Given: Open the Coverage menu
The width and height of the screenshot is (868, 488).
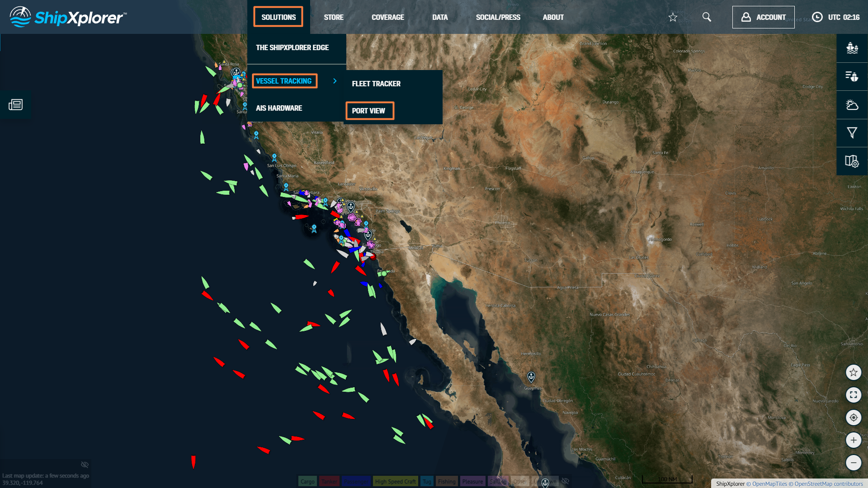Looking at the screenshot, I should pyautogui.click(x=387, y=17).
